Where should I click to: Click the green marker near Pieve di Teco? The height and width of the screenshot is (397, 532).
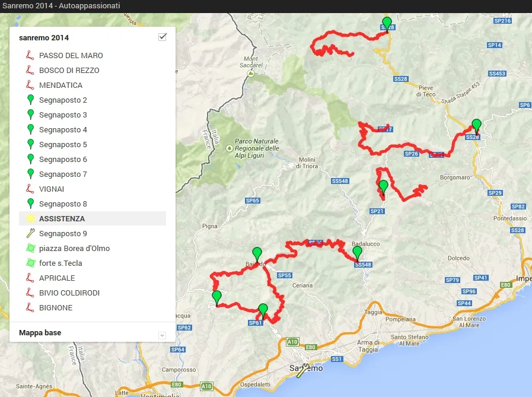point(476,126)
